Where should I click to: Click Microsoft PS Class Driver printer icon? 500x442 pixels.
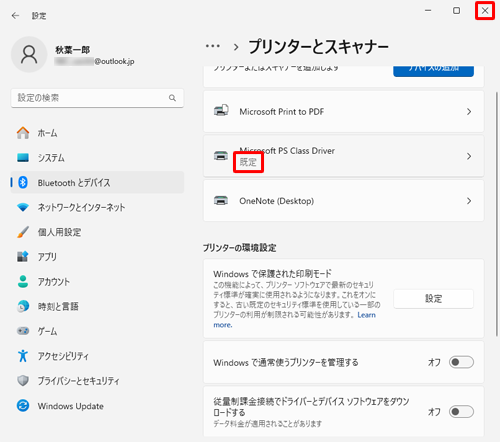221,156
